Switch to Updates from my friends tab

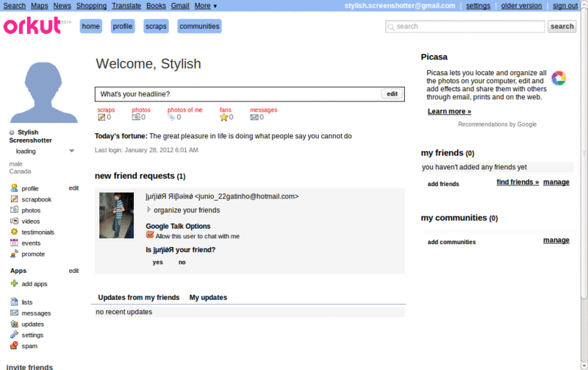[x=139, y=297]
